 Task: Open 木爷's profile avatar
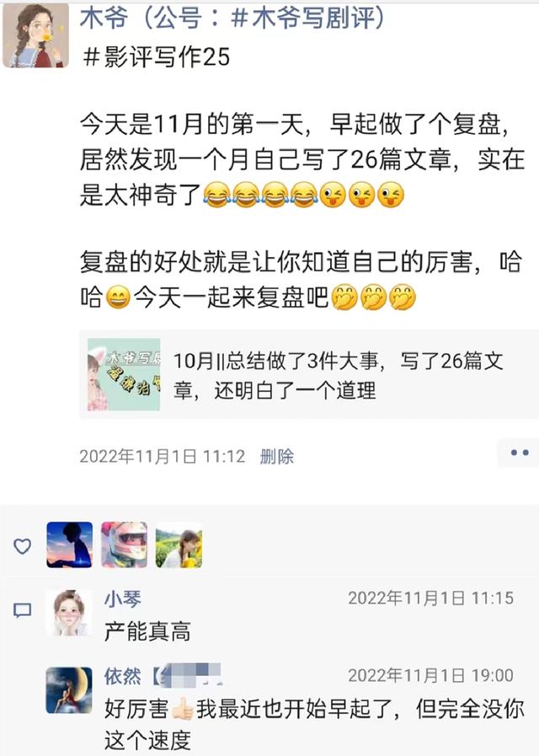[x=35, y=35]
